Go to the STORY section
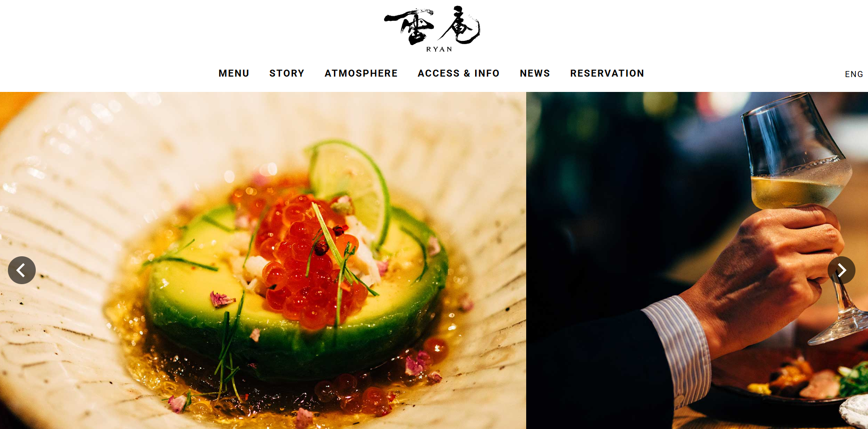The width and height of the screenshot is (868, 429). point(287,73)
